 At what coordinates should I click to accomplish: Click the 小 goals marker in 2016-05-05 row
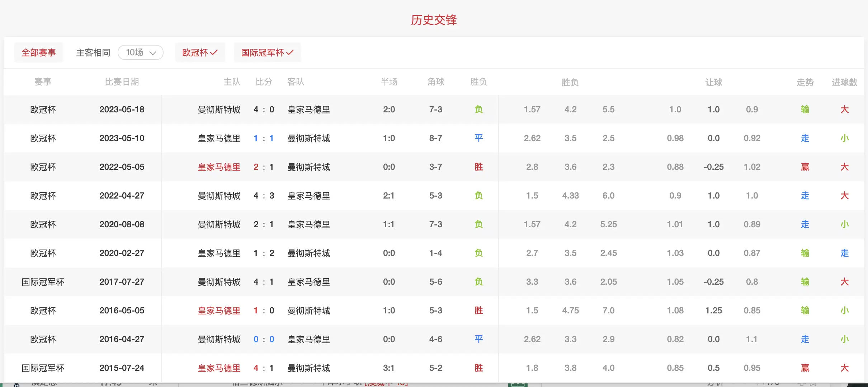[845, 311]
